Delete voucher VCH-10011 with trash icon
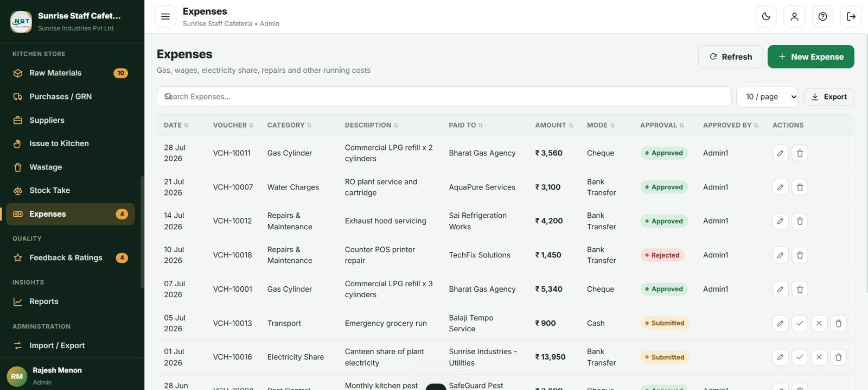868x390 pixels. 800,153
